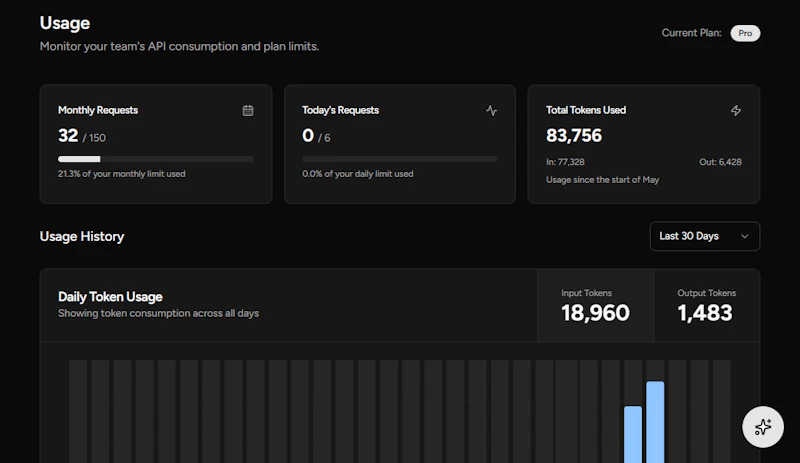Click the 'Current Plan:' label
This screenshot has height=463, width=800.
click(x=691, y=33)
